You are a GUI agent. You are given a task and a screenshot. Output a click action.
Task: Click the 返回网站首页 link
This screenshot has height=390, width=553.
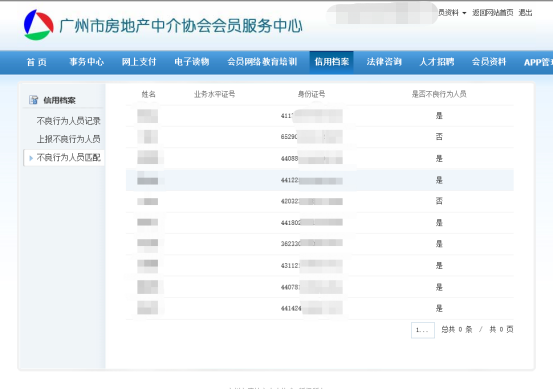[493, 13]
